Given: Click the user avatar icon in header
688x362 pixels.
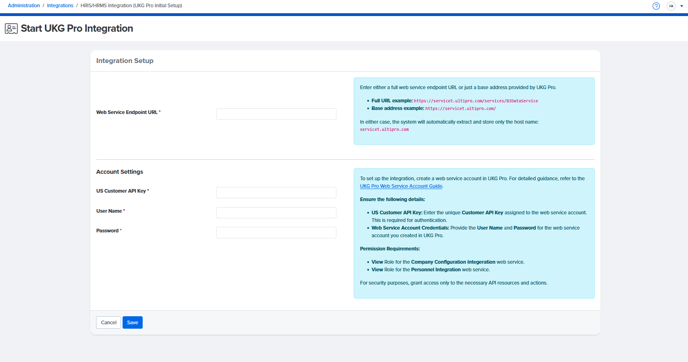Looking at the screenshot, I should (x=671, y=6).
